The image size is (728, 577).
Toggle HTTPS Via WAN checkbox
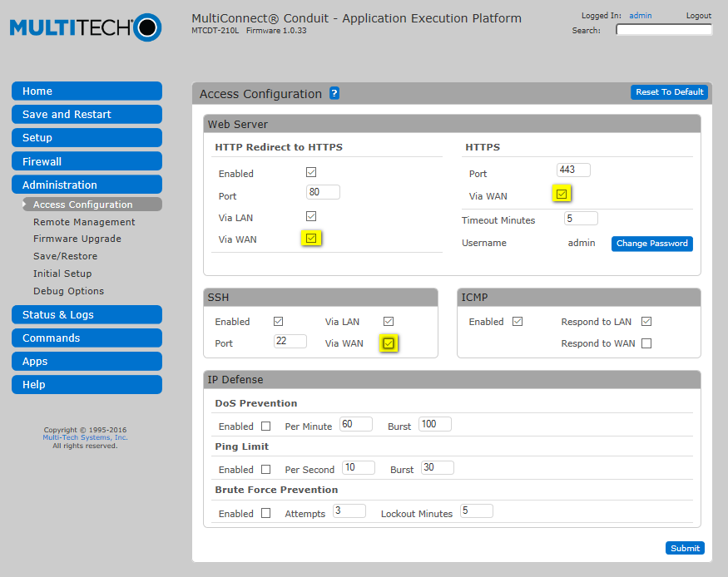click(x=562, y=194)
